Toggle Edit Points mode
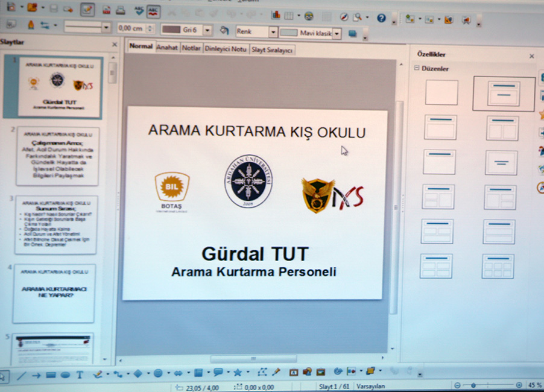The height and width of the screenshot is (392, 544). click(x=262, y=372)
